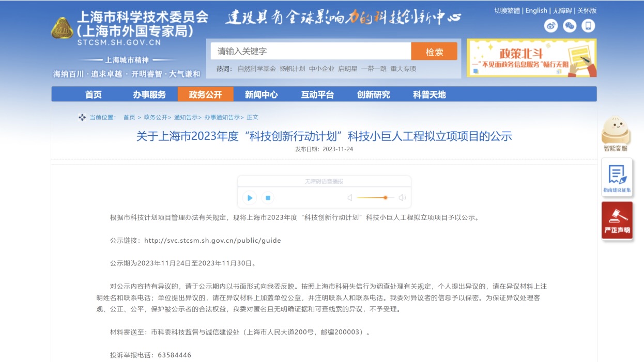Open the Weibo icon link
The image size is (644, 362).
tap(551, 26)
